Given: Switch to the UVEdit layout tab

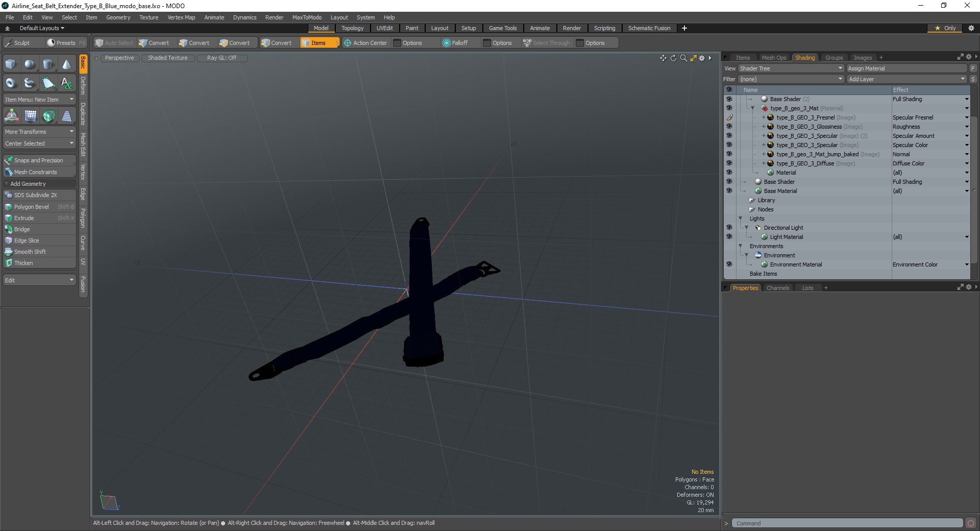Looking at the screenshot, I should (384, 28).
